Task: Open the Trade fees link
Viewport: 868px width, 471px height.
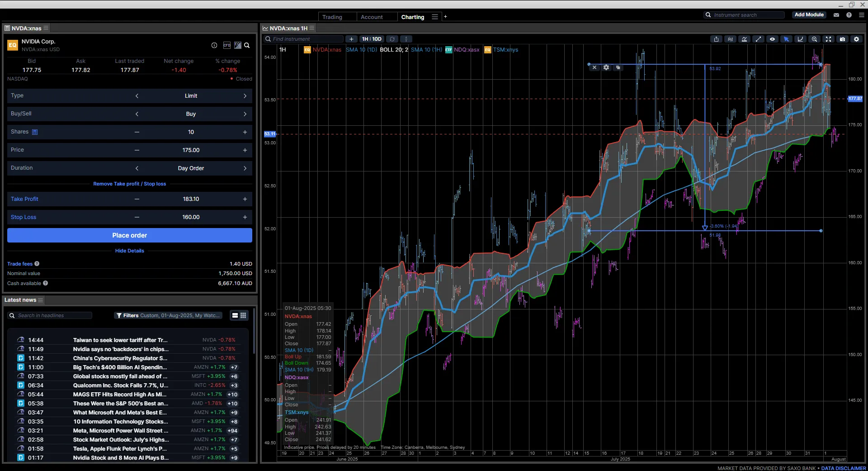Action: [20, 264]
